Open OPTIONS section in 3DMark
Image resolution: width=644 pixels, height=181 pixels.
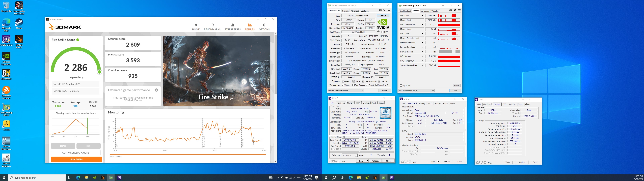pos(264,27)
